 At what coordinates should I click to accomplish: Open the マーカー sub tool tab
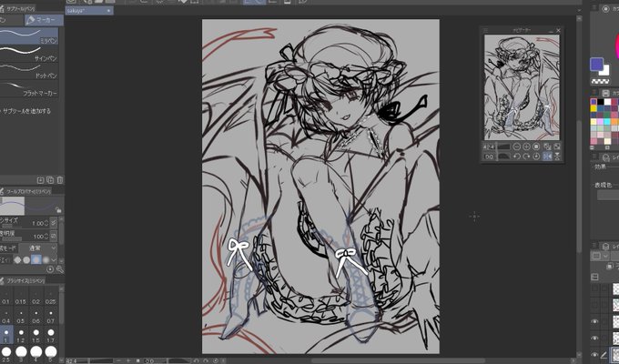click(x=44, y=20)
